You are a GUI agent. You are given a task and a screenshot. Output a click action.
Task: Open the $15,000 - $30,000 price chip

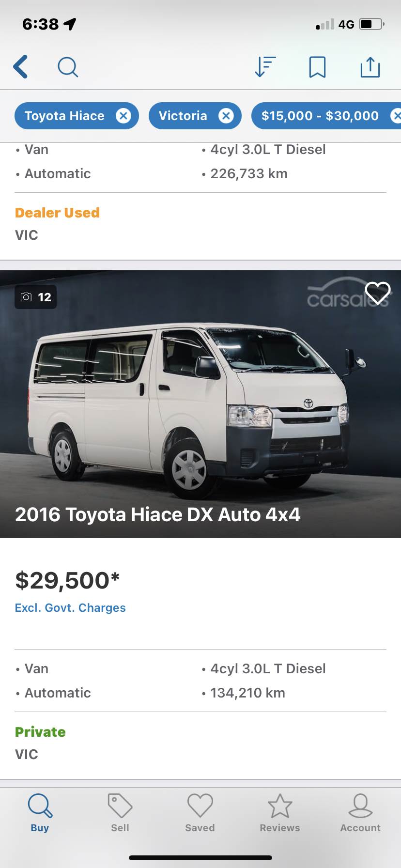[x=326, y=116]
